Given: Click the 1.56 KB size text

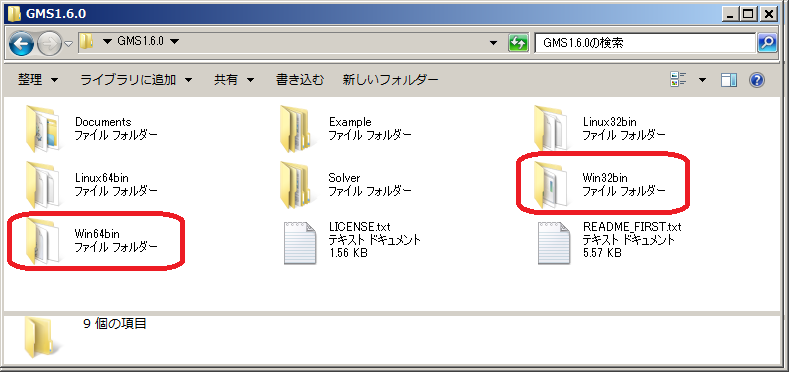Looking at the screenshot, I should [x=348, y=253].
